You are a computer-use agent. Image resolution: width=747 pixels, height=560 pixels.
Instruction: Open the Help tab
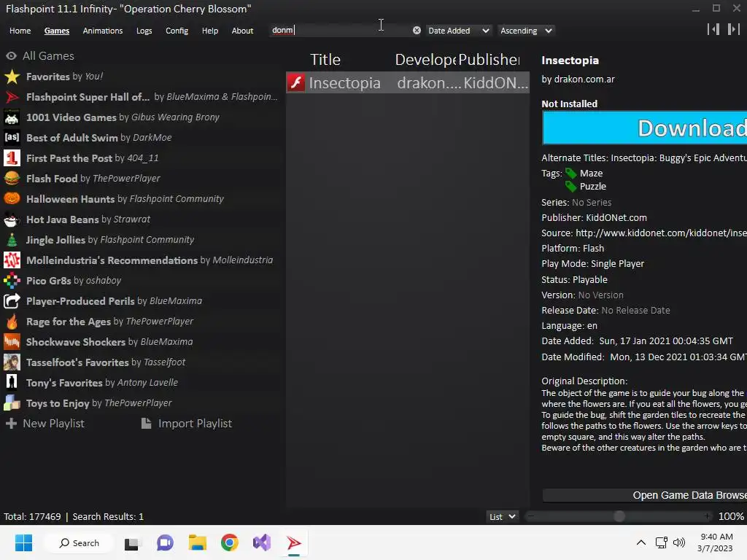(x=209, y=31)
